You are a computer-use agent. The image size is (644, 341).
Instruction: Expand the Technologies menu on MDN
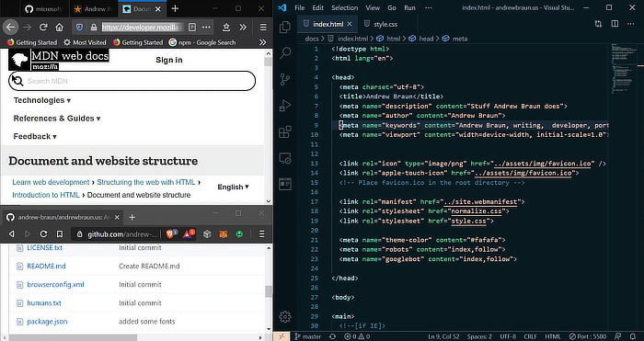click(x=42, y=100)
